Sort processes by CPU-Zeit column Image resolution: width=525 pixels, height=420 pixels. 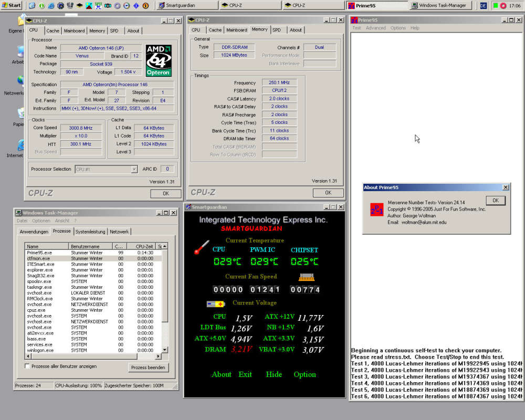[x=142, y=247]
